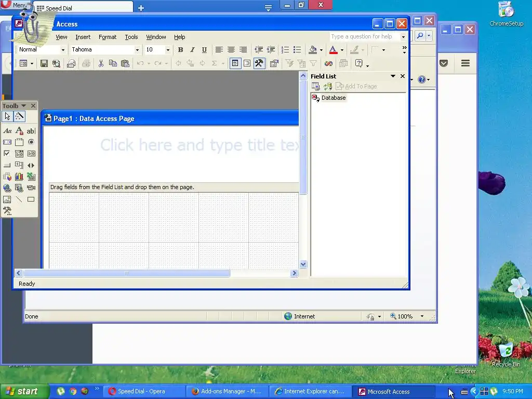Select the Option Group tool in Toolbox
The width and height of the screenshot is (532, 399).
[19, 142]
